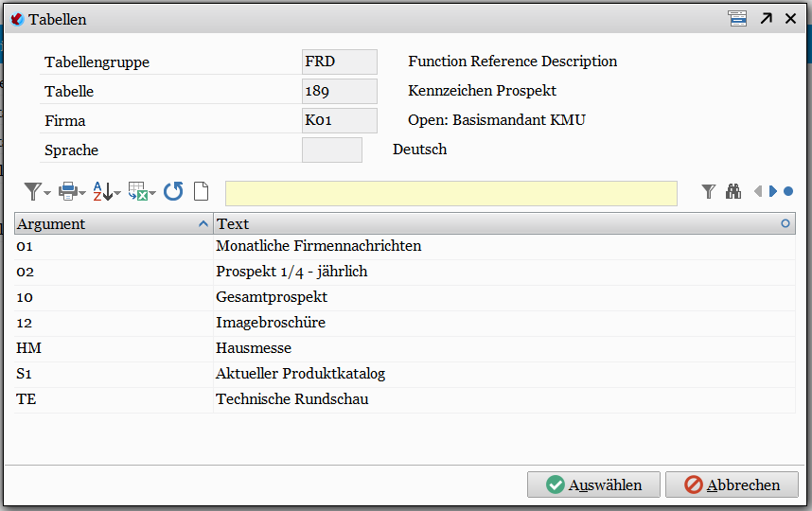Open the filter funnel tool in toolbar
Screen dimensions: 812x511
pyautogui.click(x=32, y=191)
